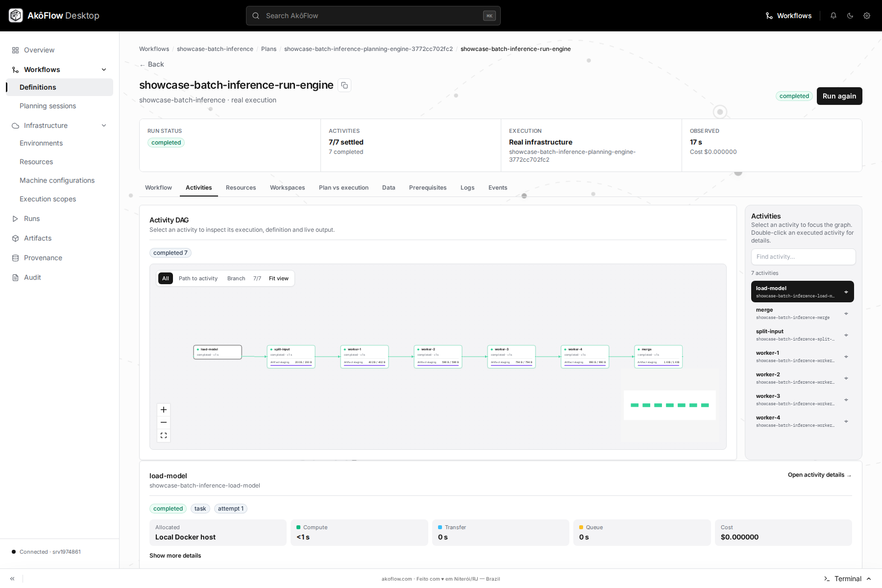Click the DAG minimap thumbnail
This screenshot has height=588, width=882.
coord(670,405)
